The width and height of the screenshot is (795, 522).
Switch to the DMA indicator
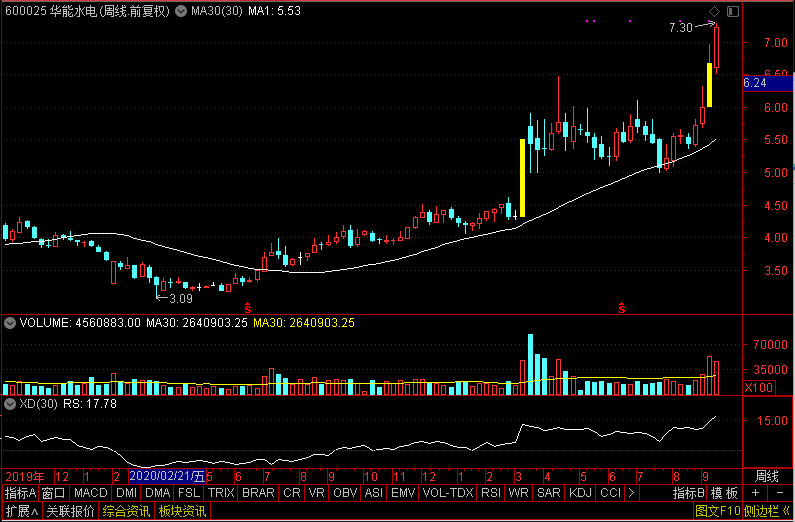(157, 493)
